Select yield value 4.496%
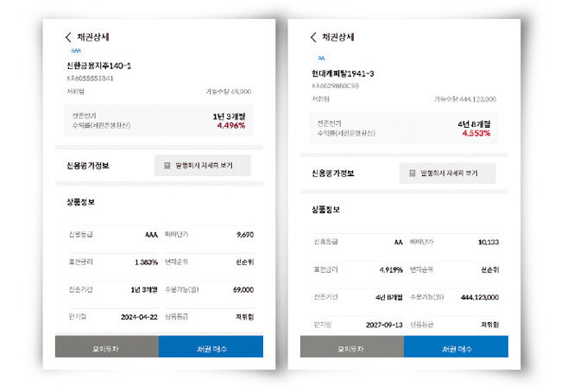The image size is (561, 392). 231,125
